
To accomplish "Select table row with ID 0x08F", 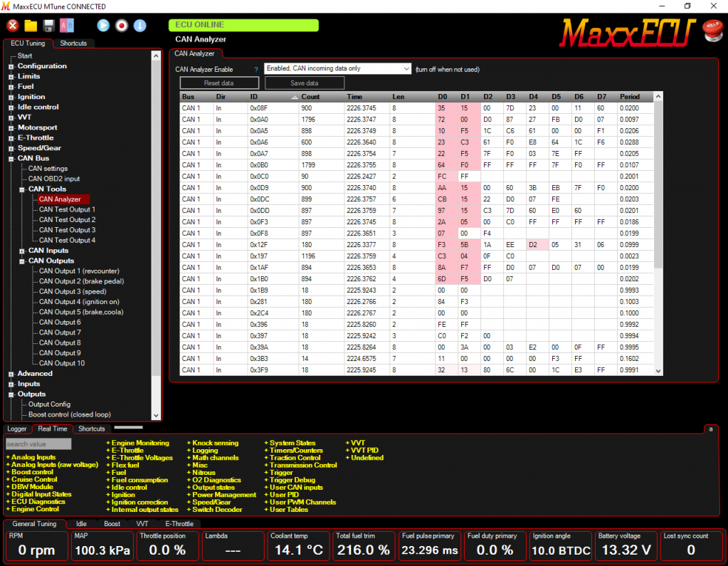I will (416, 108).
